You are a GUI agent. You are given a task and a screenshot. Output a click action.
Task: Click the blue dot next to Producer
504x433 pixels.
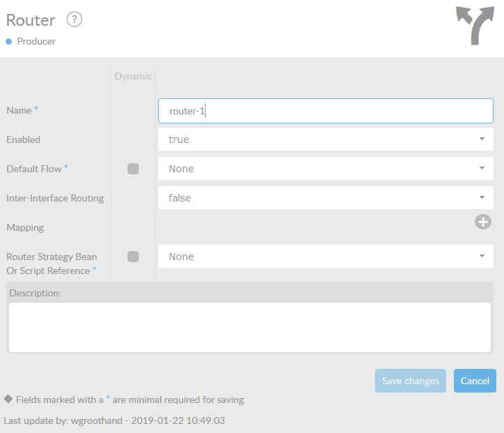click(x=9, y=42)
